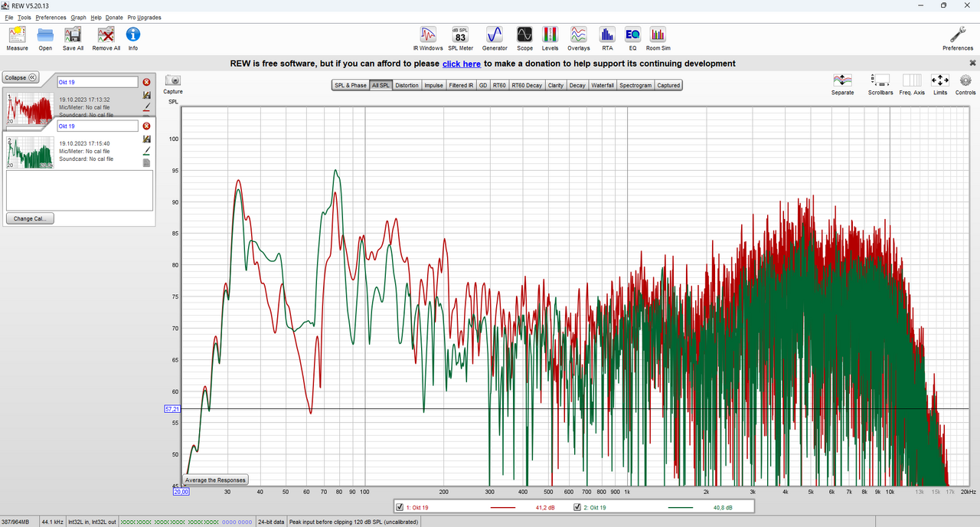This screenshot has width=980, height=527.
Task: Open the File menu
Action: (x=9, y=17)
